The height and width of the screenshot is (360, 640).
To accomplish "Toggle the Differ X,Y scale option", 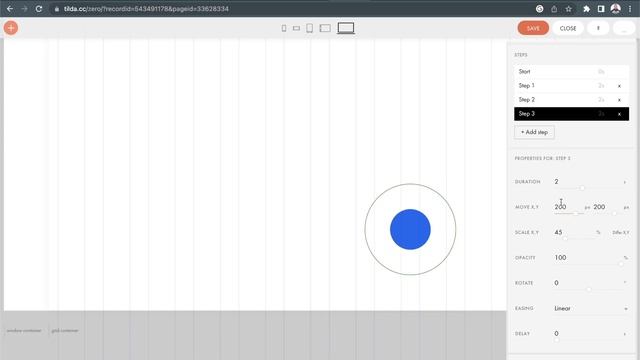I will point(620,233).
